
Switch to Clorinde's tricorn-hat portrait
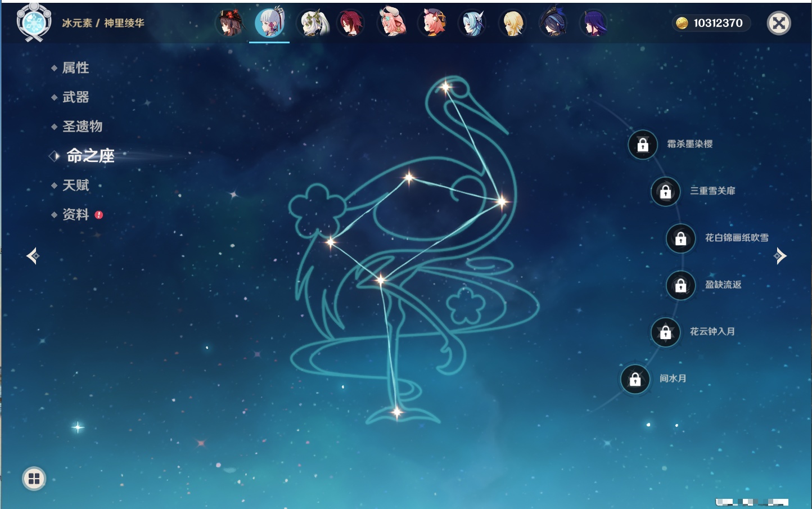click(553, 23)
